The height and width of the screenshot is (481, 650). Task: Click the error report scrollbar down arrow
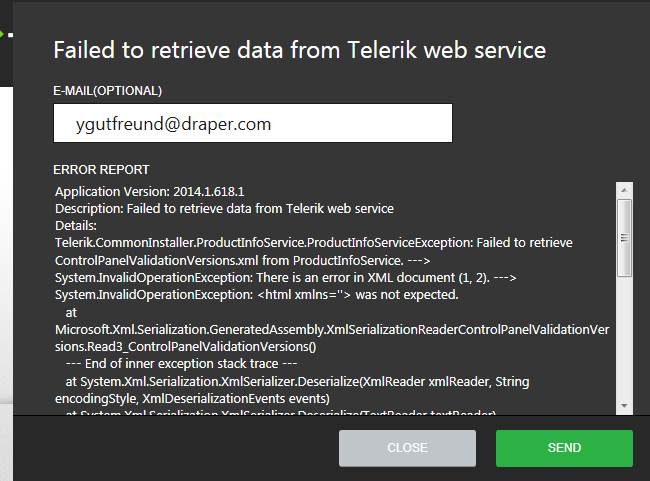[624, 404]
